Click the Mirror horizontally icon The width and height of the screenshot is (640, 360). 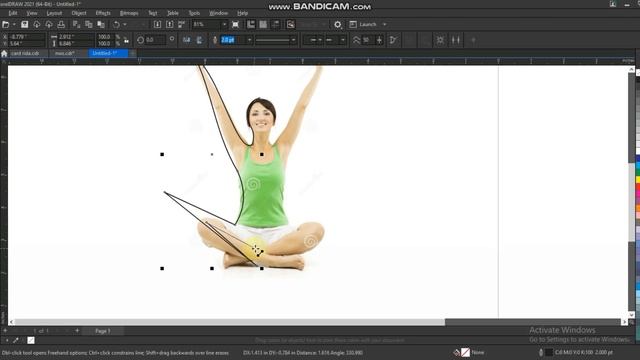[187, 40]
